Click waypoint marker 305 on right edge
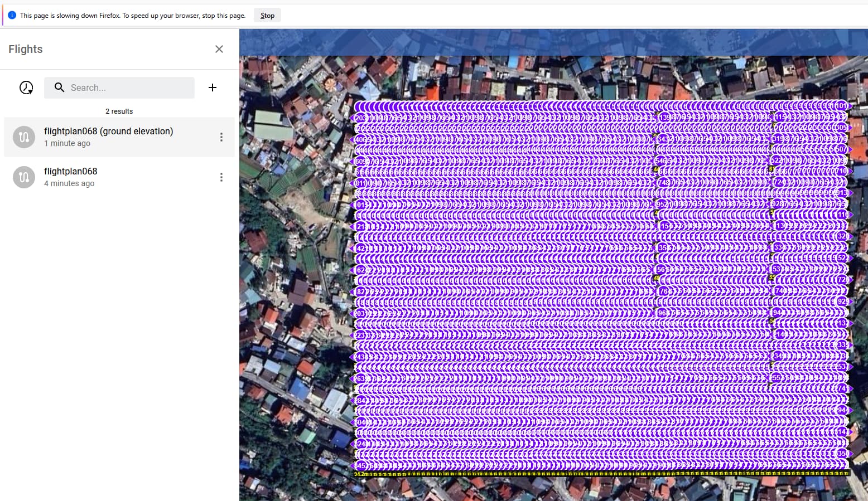 click(841, 128)
